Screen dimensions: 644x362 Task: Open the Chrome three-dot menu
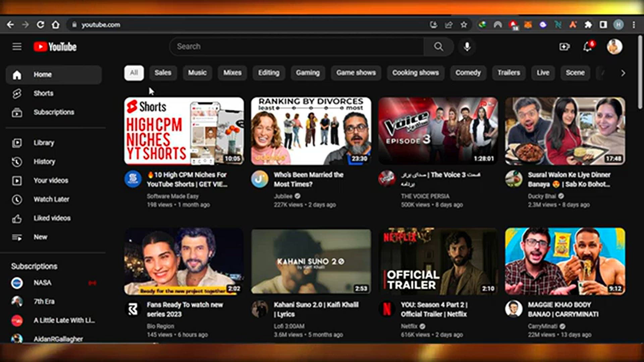click(634, 24)
